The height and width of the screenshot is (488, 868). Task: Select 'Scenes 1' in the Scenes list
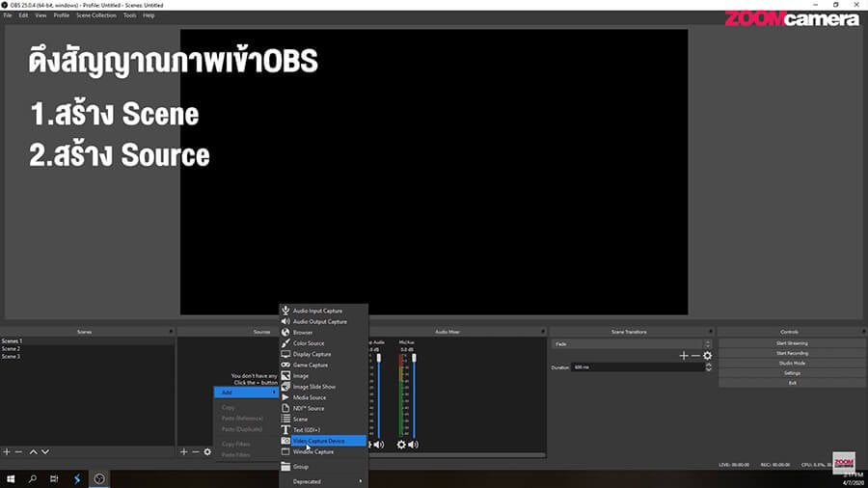[x=87, y=341]
